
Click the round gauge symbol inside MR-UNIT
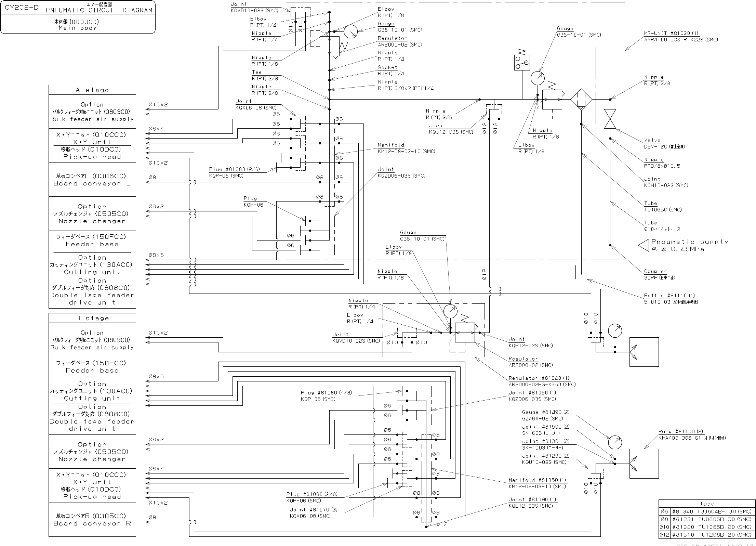[538, 78]
